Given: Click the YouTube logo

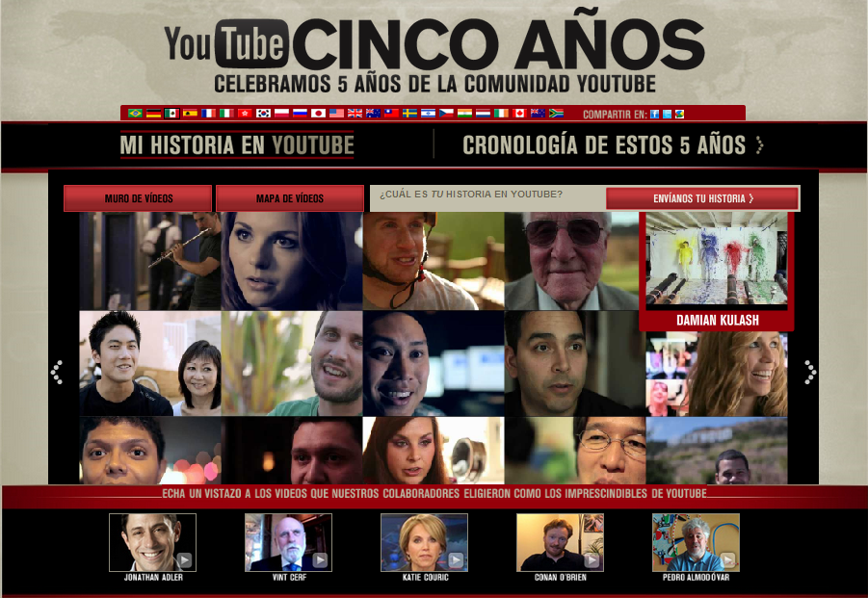Looking at the screenshot, I should tap(225, 43).
